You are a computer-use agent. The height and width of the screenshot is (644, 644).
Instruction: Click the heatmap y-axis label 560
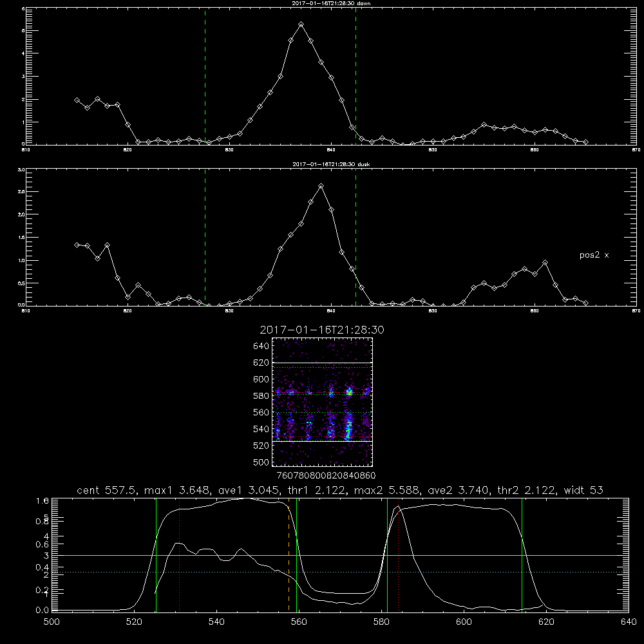pyautogui.click(x=261, y=412)
